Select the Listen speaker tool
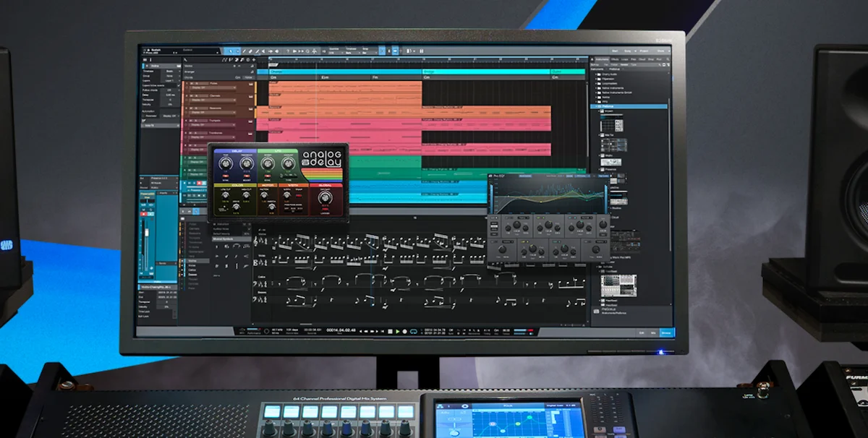This screenshot has height=438, width=868. 277,51
